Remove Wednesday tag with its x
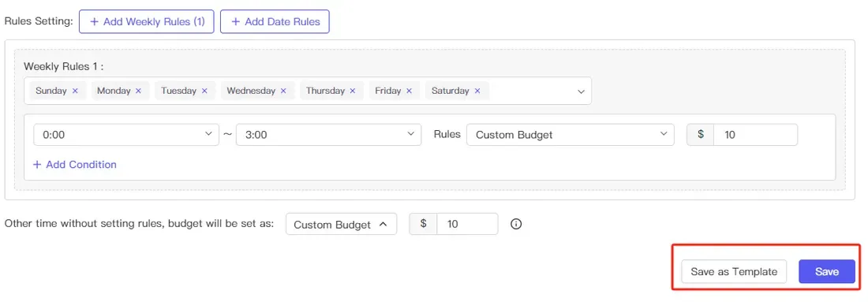 coord(283,91)
